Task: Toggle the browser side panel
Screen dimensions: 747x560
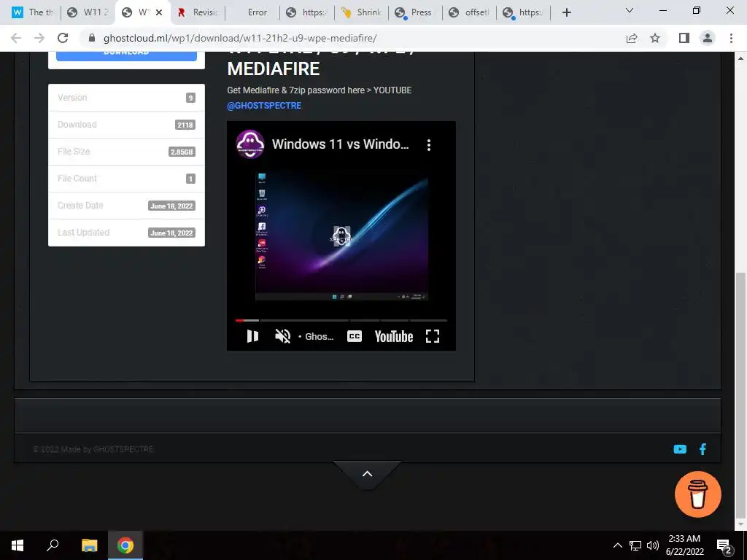Action: click(x=684, y=38)
